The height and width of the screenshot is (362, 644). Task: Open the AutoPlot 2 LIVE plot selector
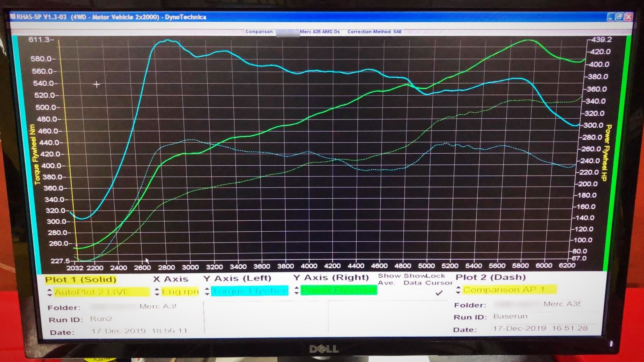(102, 292)
